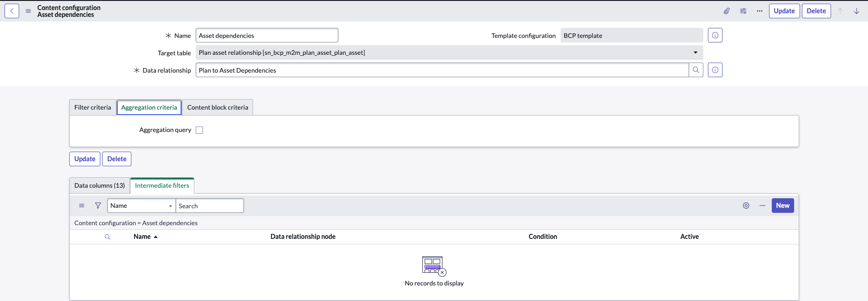This screenshot has height=301, width=868.
Task: Go to next record with down arrow
Action: [x=857, y=11]
